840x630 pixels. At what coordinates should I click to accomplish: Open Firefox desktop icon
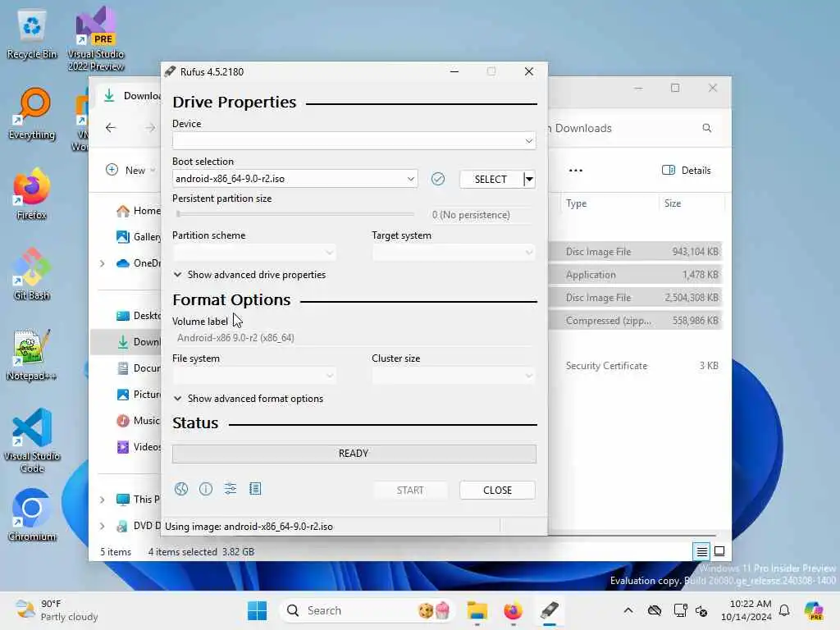(x=32, y=194)
